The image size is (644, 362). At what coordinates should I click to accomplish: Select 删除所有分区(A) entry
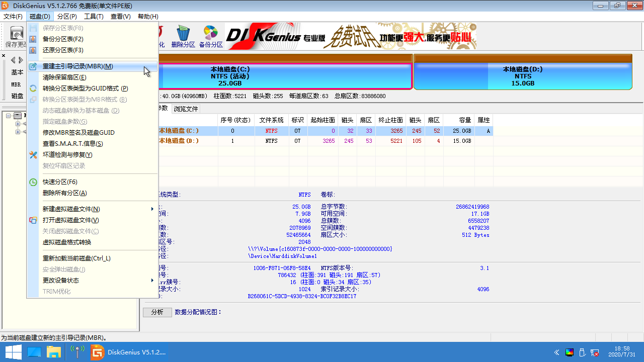(x=93, y=193)
